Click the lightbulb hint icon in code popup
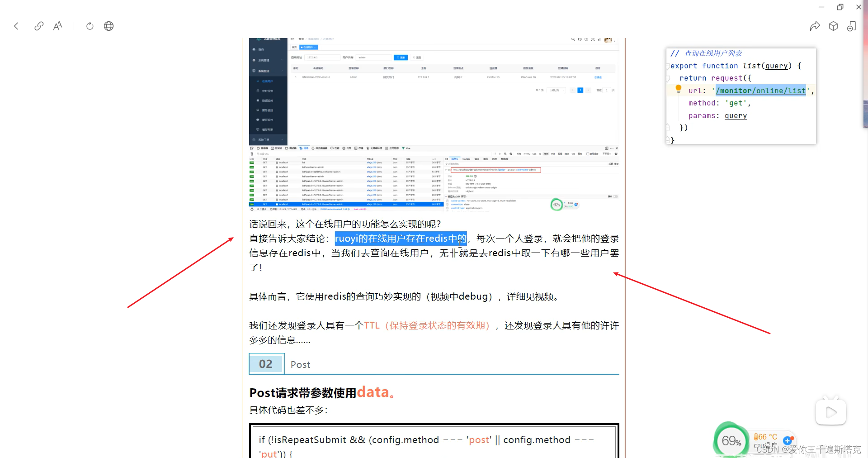 click(678, 89)
